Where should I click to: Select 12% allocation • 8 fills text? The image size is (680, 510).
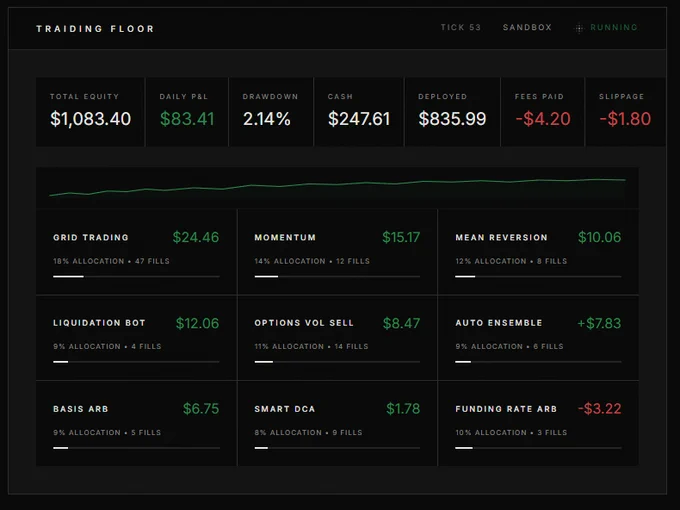[511, 261]
